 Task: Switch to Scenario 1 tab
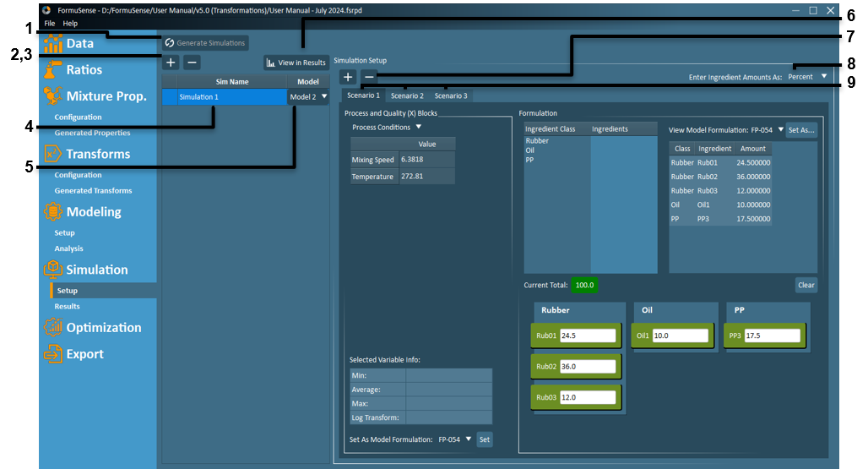[363, 95]
